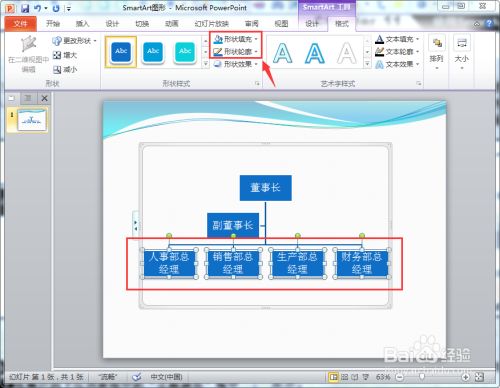Open the 艺术字样式 dialog launcher
The image size is (500, 388).
(x=419, y=83)
